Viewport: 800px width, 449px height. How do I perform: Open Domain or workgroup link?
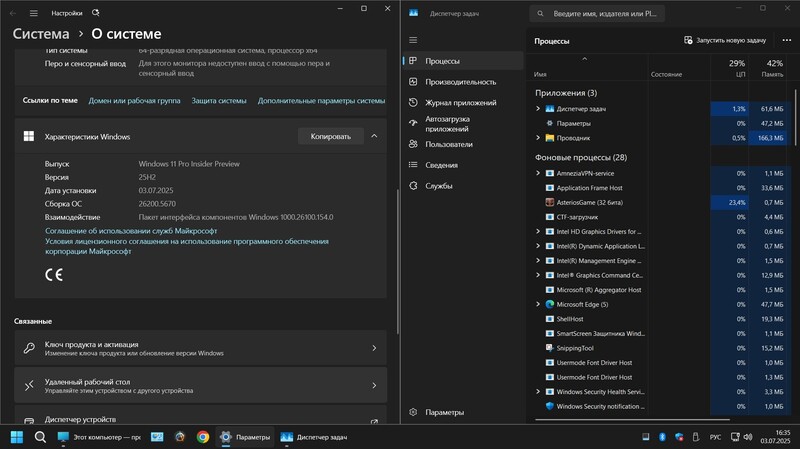(x=134, y=101)
